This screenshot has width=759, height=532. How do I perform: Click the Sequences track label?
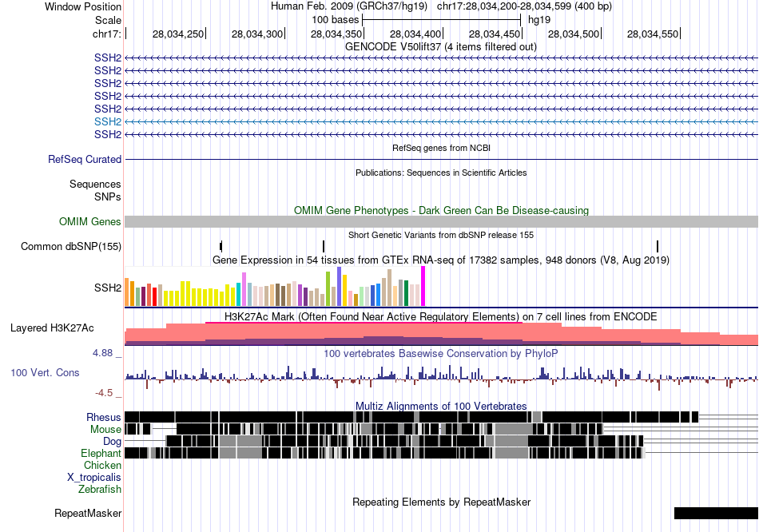coord(95,184)
